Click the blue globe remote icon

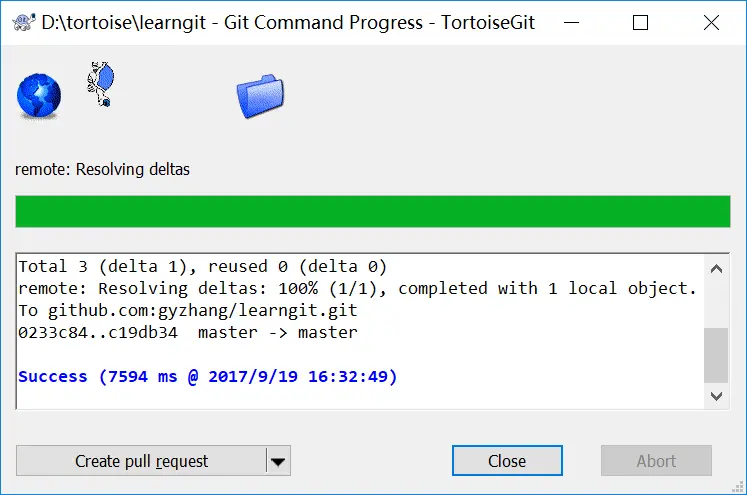click(39, 95)
